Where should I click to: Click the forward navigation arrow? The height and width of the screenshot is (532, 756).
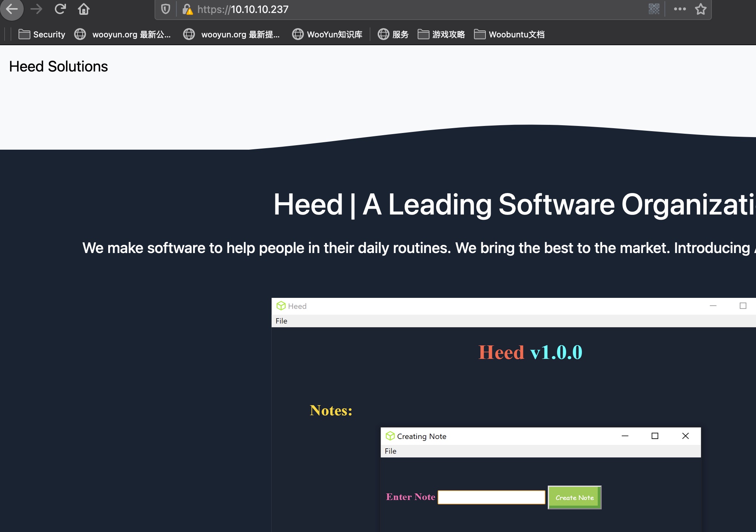click(36, 9)
